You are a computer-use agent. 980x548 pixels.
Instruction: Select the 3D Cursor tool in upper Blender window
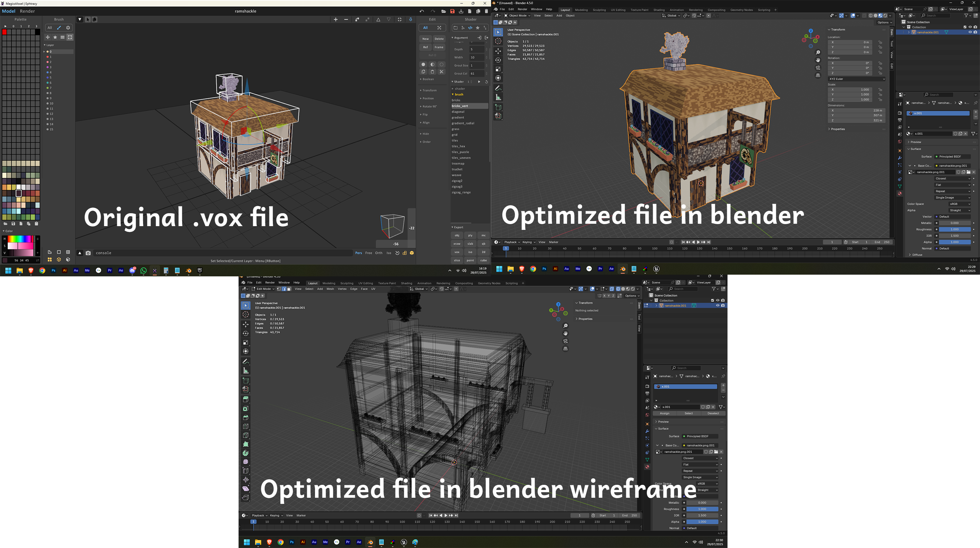coord(498,41)
